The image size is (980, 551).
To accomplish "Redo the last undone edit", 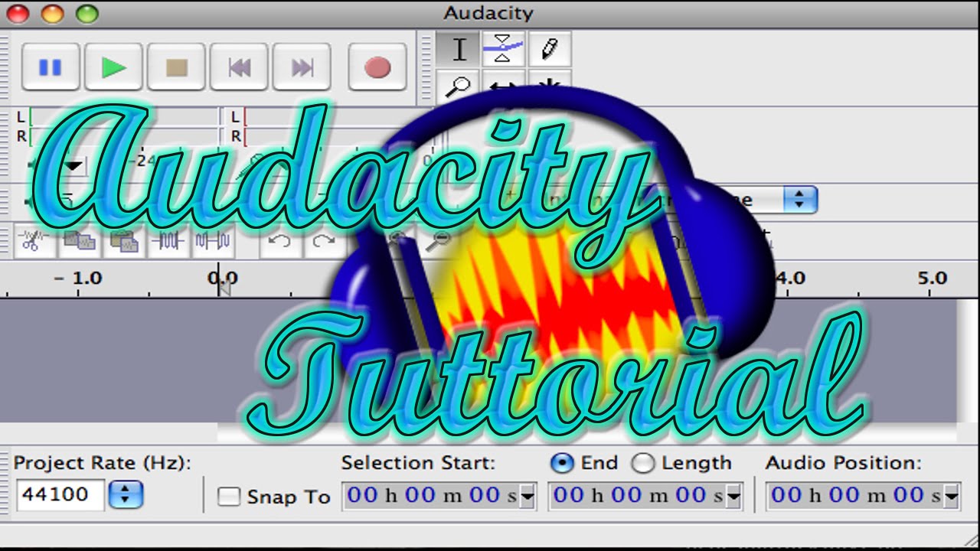I will tap(325, 242).
